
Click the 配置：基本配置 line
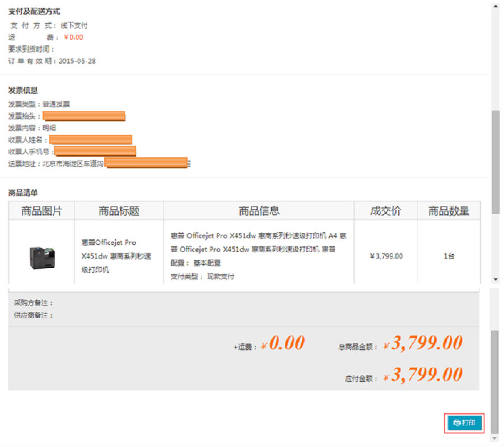[x=195, y=263]
